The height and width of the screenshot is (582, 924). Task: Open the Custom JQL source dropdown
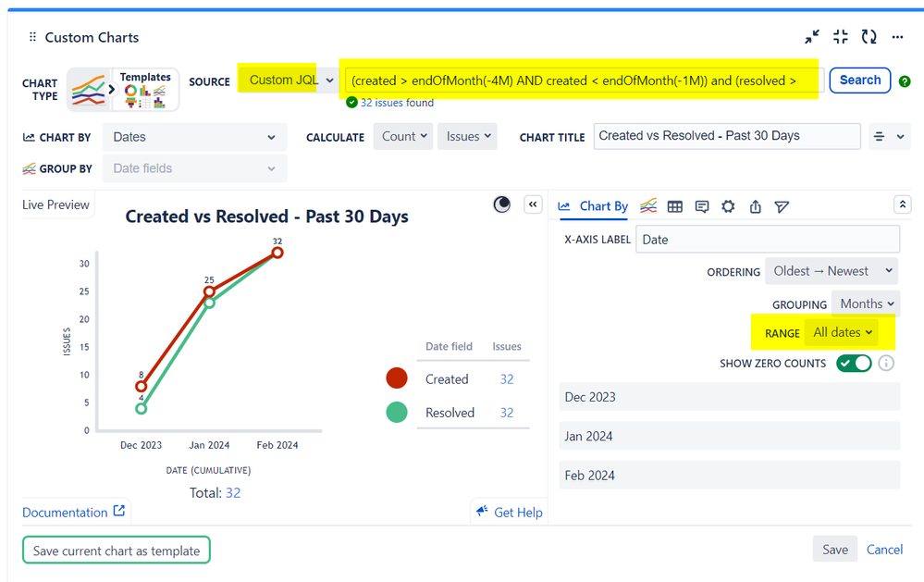tap(290, 80)
